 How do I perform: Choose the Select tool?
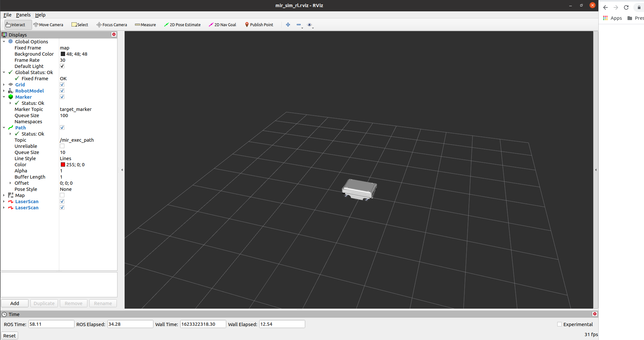[x=80, y=25]
